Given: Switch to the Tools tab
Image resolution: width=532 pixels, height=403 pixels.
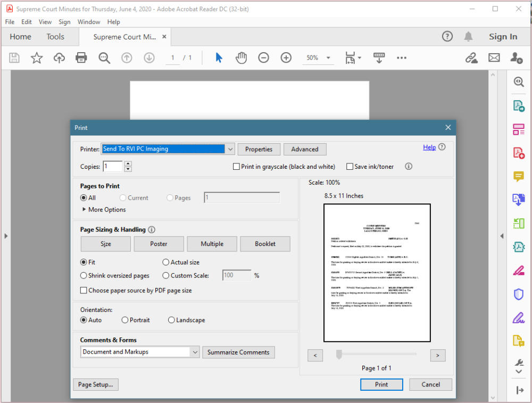Looking at the screenshot, I should (x=55, y=37).
